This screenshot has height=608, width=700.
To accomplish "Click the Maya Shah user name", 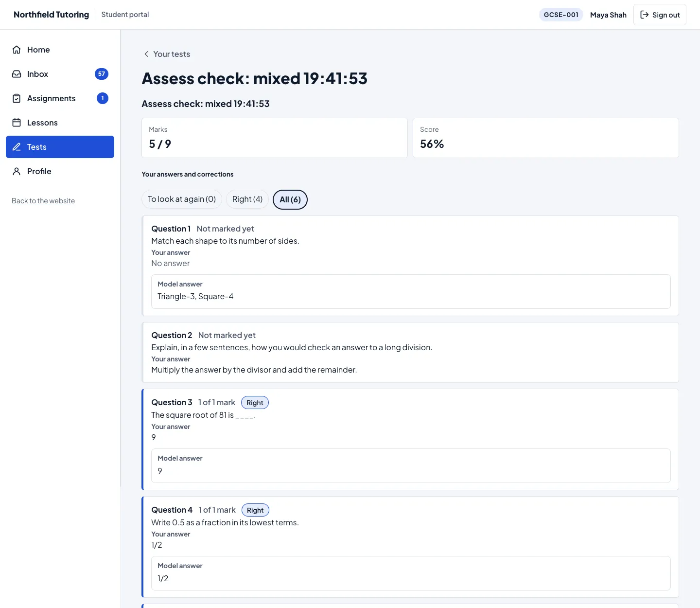I will tap(608, 15).
